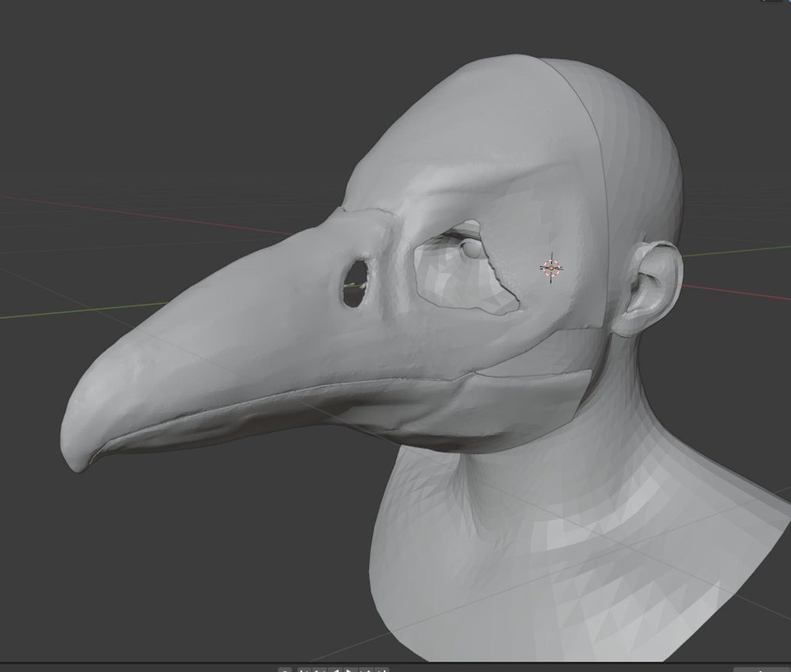Click the nostril hole on the beak

(356, 283)
